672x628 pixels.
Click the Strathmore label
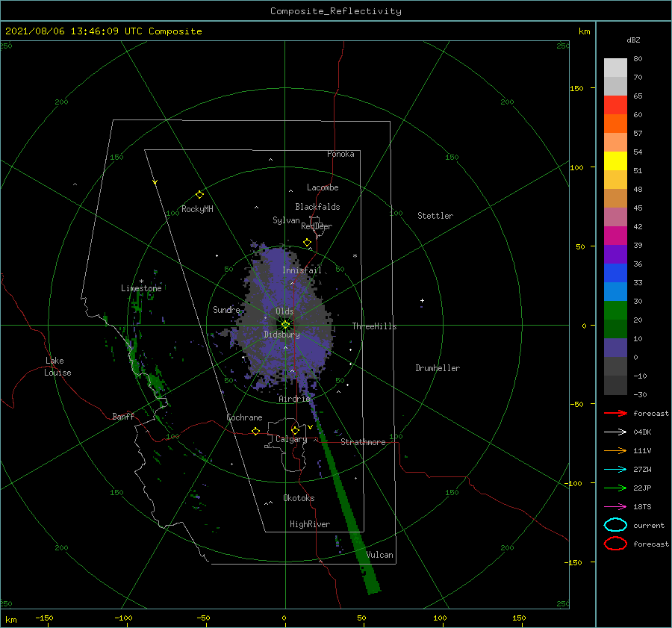[363, 442]
